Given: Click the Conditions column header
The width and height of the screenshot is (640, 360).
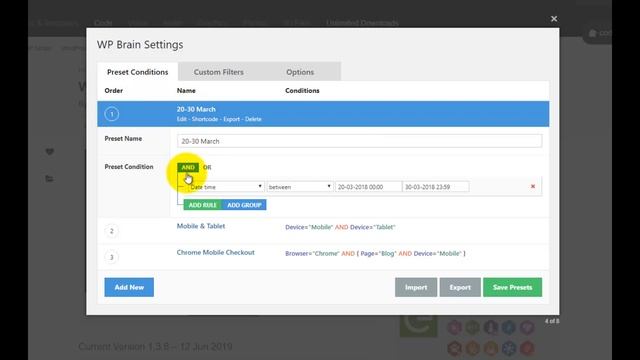Looking at the screenshot, I should (302, 91).
